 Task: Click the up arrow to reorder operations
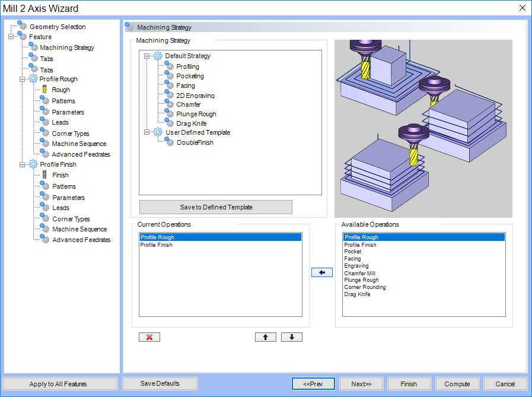click(265, 336)
